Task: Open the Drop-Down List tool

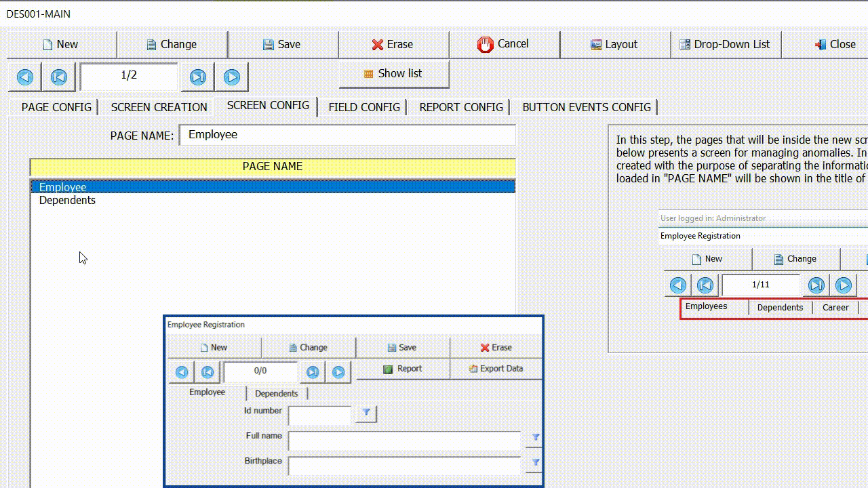Action: click(x=726, y=44)
